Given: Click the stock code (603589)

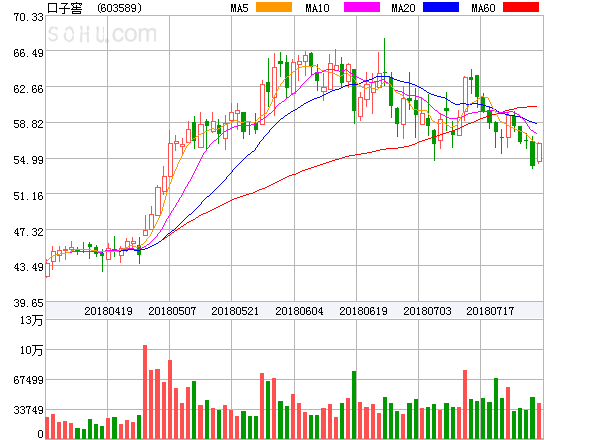Looking at the screenshot, I should point(119,8).
